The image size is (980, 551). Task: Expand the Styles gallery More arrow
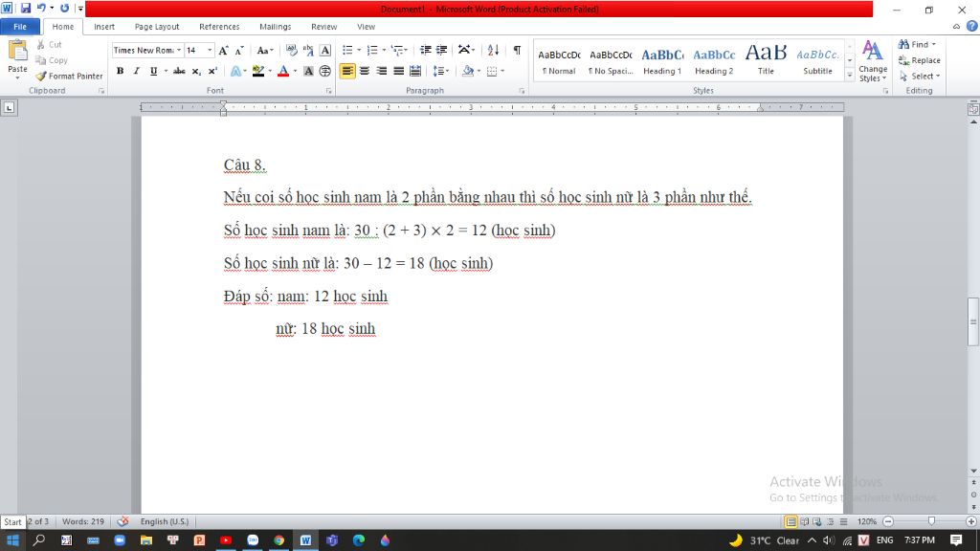tap(850, 75)
